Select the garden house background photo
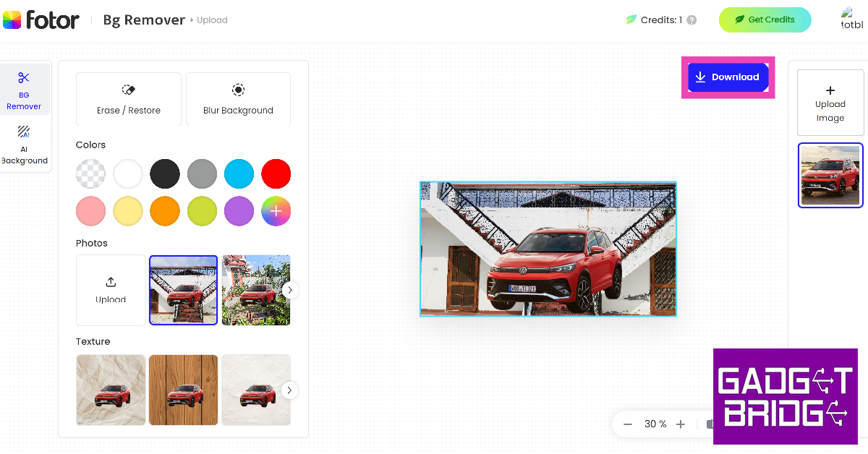Screen dimensions: 868x454 pyautogui.click(x=256, y=290)
